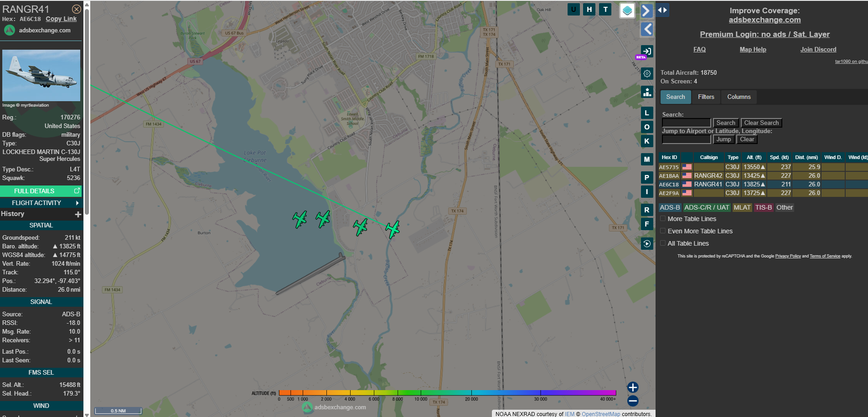Click the MLAT source legend swatch
Image resolution: width=868 pixels, height=417 pixels.
point(742,208)
